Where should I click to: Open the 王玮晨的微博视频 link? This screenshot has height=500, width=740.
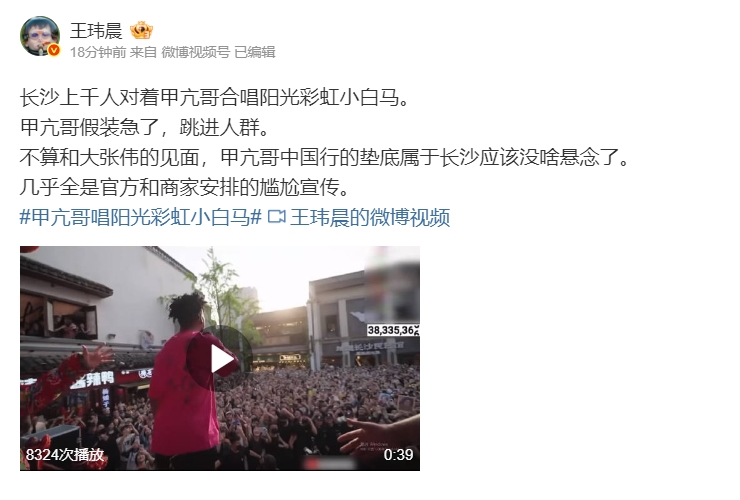pos(370,218)
